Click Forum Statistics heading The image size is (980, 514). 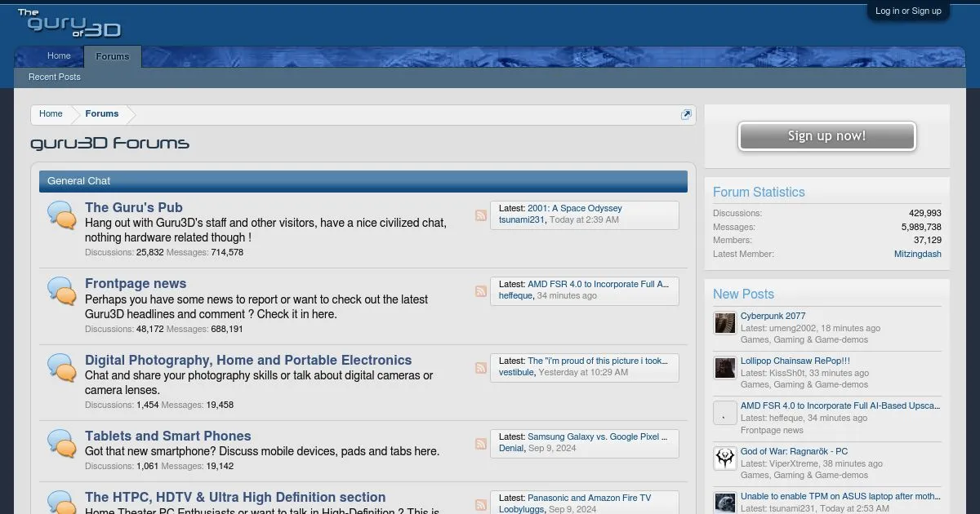pos(759,193)
